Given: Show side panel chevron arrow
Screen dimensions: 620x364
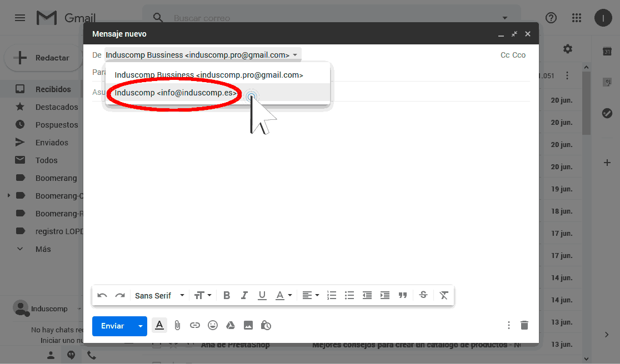Looking at the screenshot, I should [x=607, y=335].
